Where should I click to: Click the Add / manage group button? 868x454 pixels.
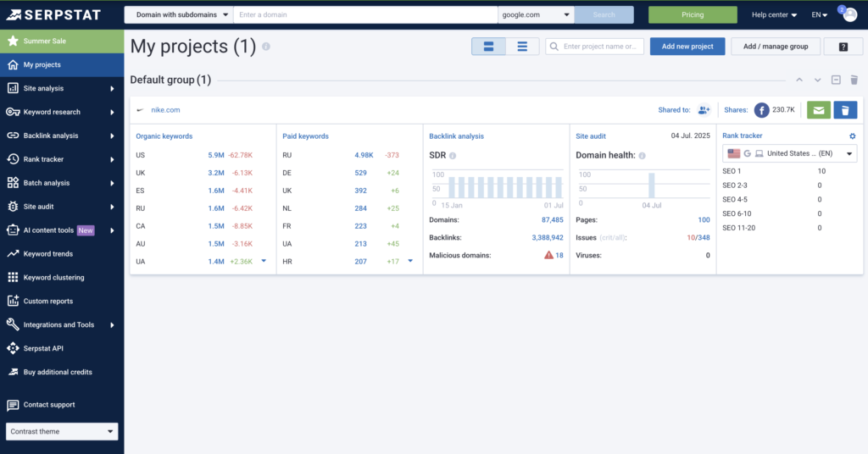click(x=775, y=47)
